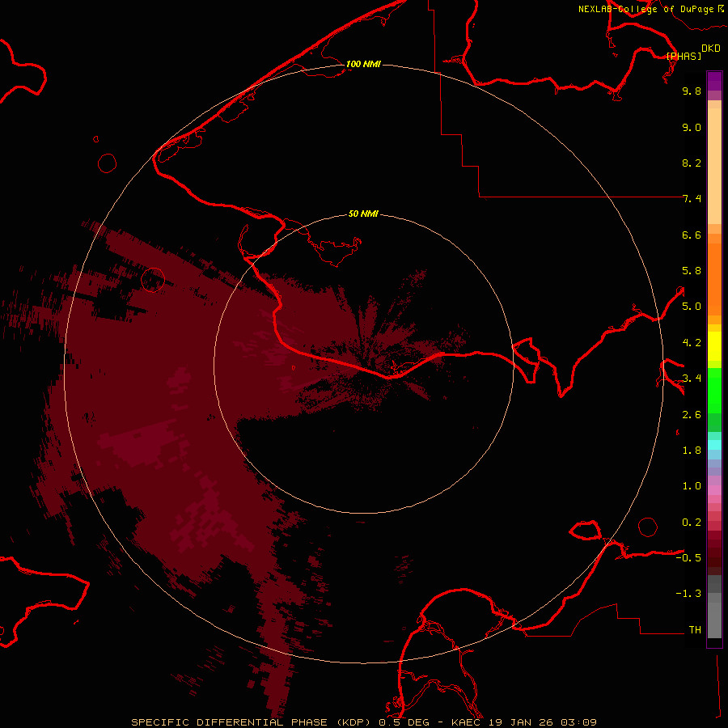Click the TH threshold label on the scale

point(695,630)
